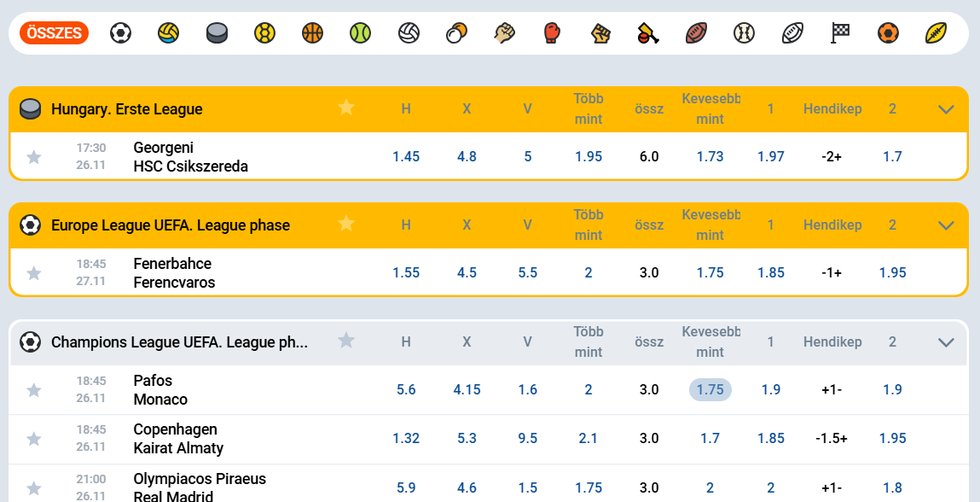Collapse the Hungary Erste League section
This screenshot has height=502, width=980.
(945, 109)
